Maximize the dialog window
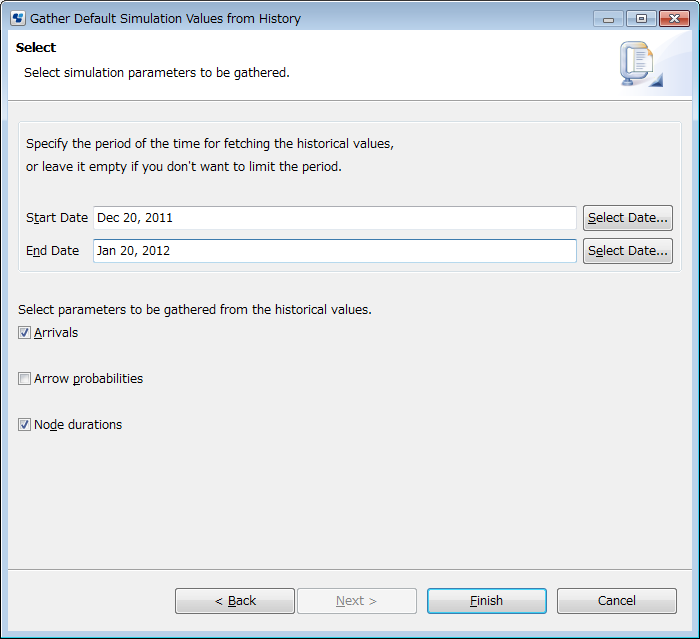 (x=639, y=19)
